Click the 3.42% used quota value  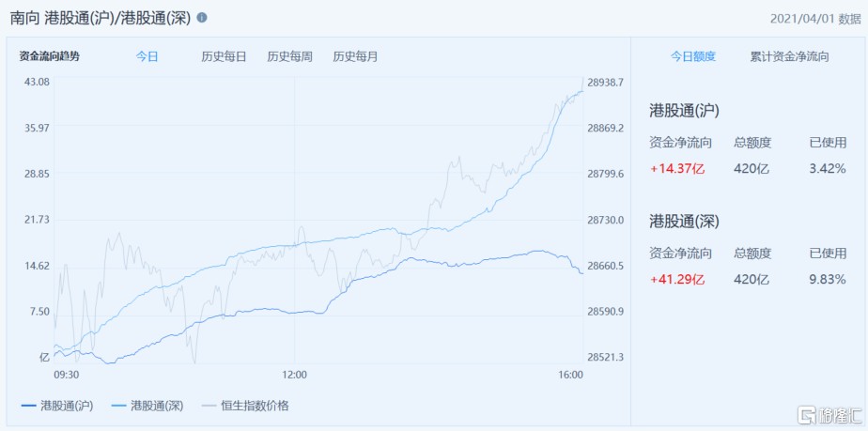click(827, 169)
